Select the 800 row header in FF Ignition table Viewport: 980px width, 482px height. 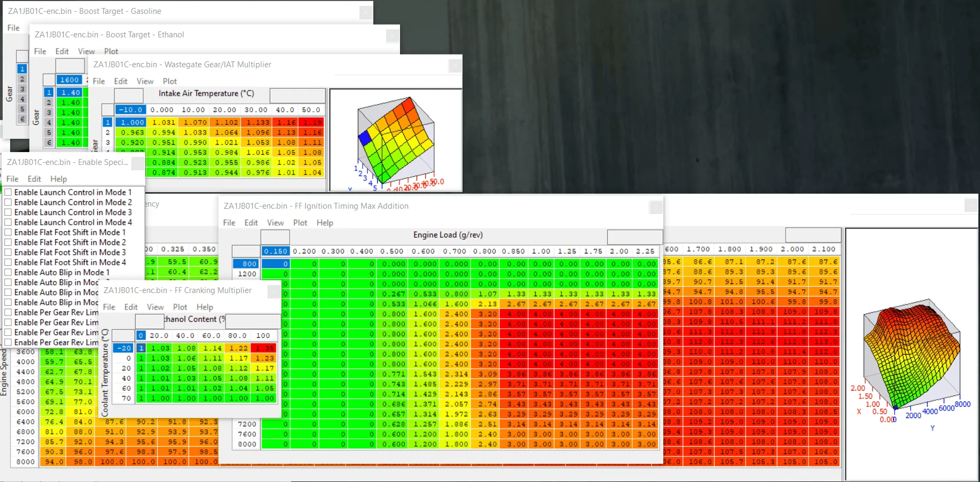(247, 264)
